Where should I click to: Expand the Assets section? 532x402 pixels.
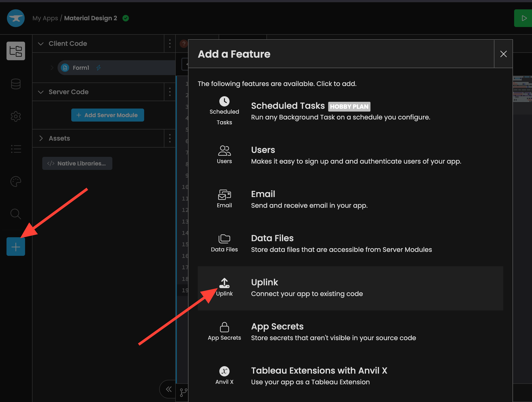[41, 138]
